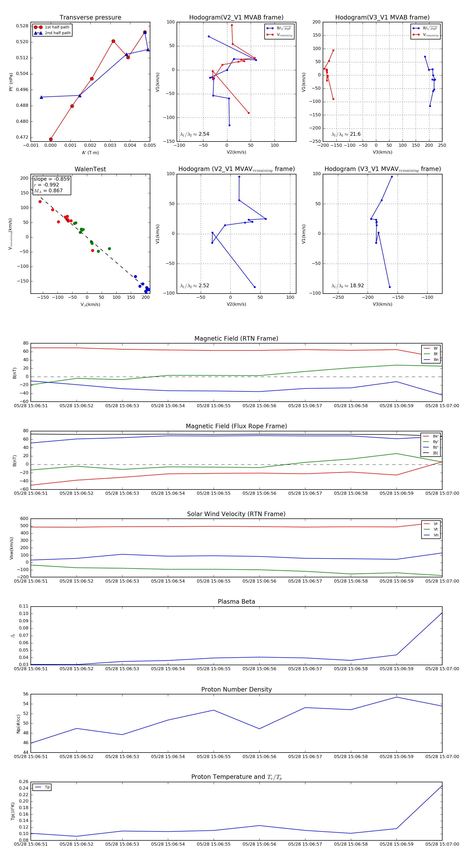Click 'Vn' legend entry
Viewport: 473px width, 868px height.
point(431,535)
